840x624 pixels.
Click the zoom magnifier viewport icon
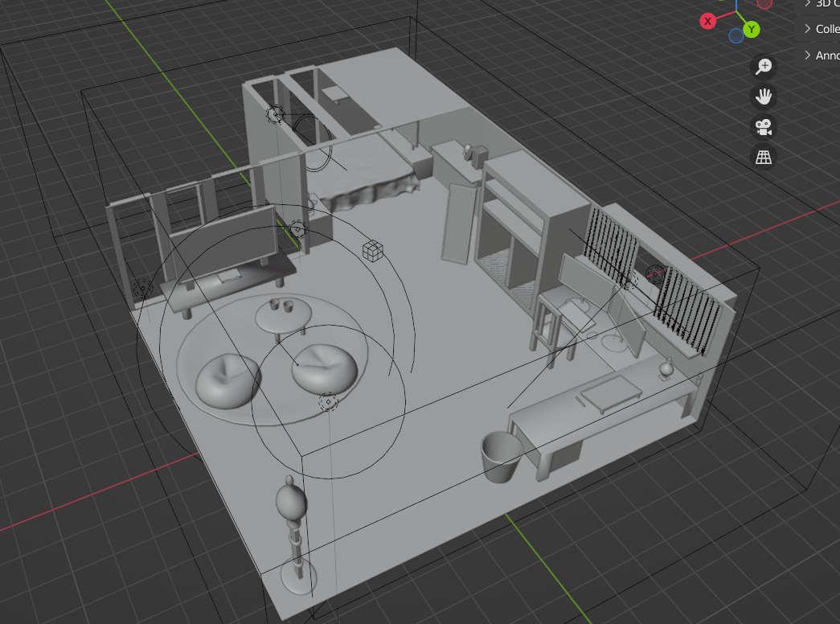click(x=764, y=67)
